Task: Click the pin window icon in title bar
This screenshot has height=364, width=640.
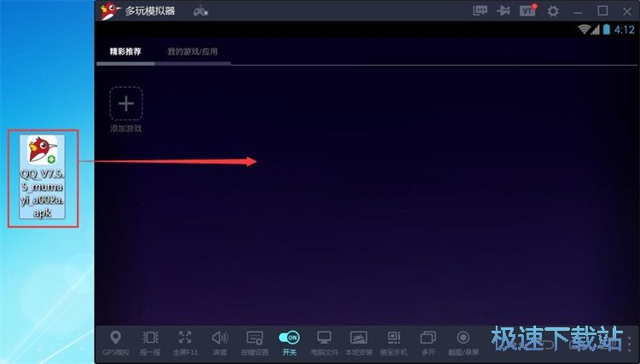Action: (503, 11)
